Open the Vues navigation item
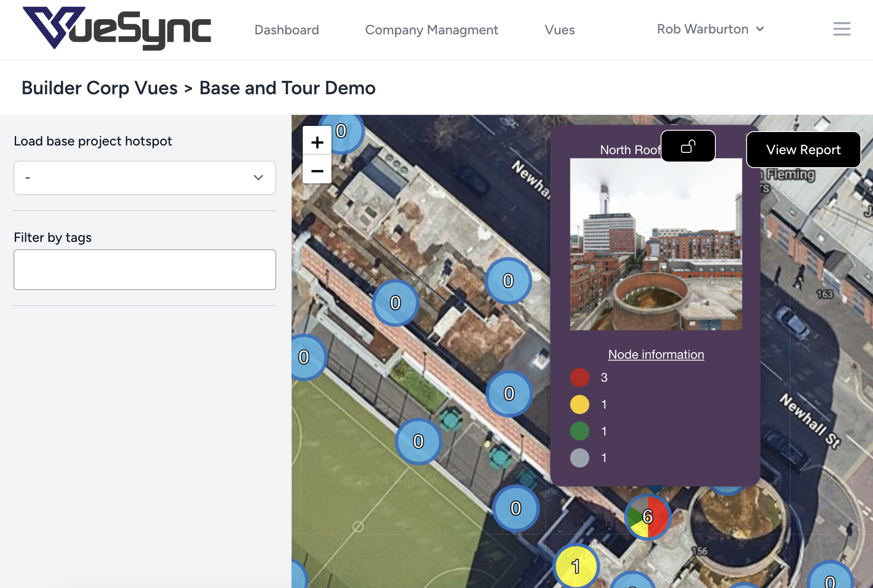 559,30
